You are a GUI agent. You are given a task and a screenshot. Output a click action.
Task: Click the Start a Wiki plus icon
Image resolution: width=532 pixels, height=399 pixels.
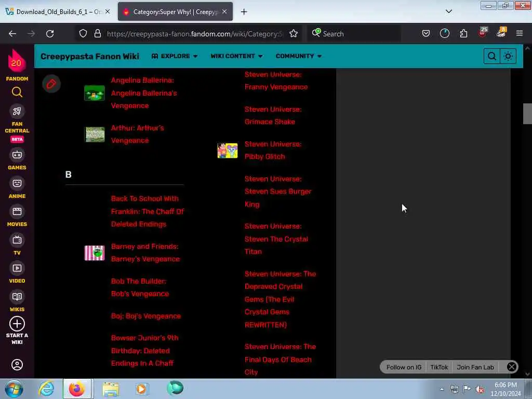point(17,324)
